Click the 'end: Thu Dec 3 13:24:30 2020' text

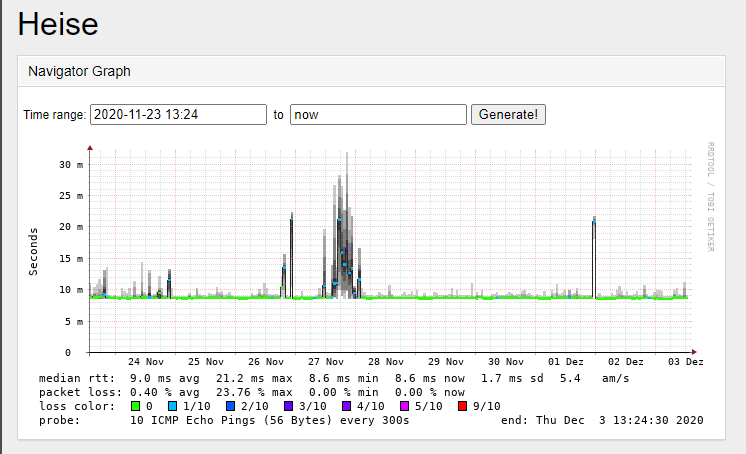pyautogui.click(x=602, y=420)
